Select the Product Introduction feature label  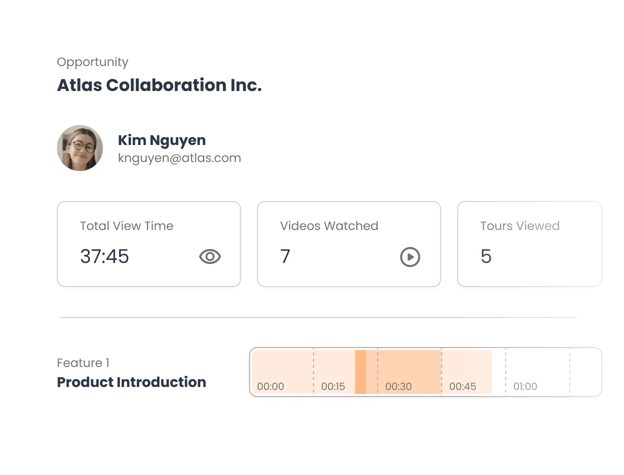tap(131, 382)
